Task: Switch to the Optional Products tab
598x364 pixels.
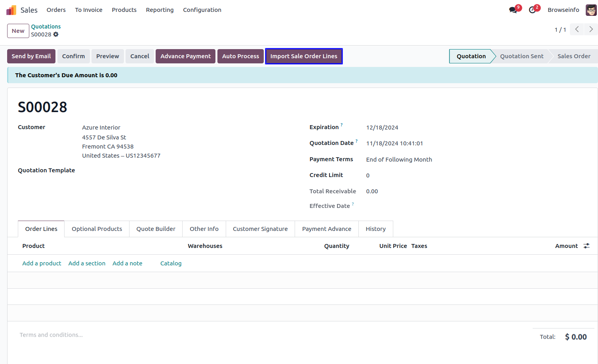Action: 97,229
